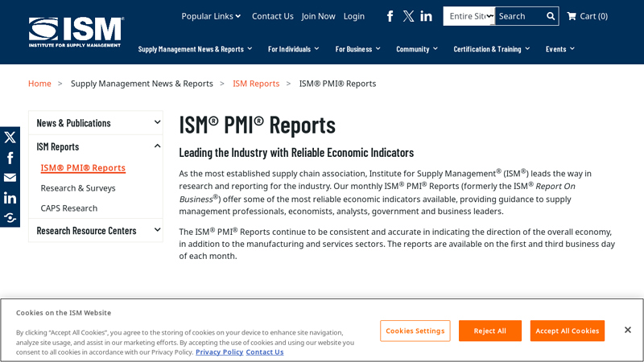Expand the Community menu

click(x=417, y=49)
